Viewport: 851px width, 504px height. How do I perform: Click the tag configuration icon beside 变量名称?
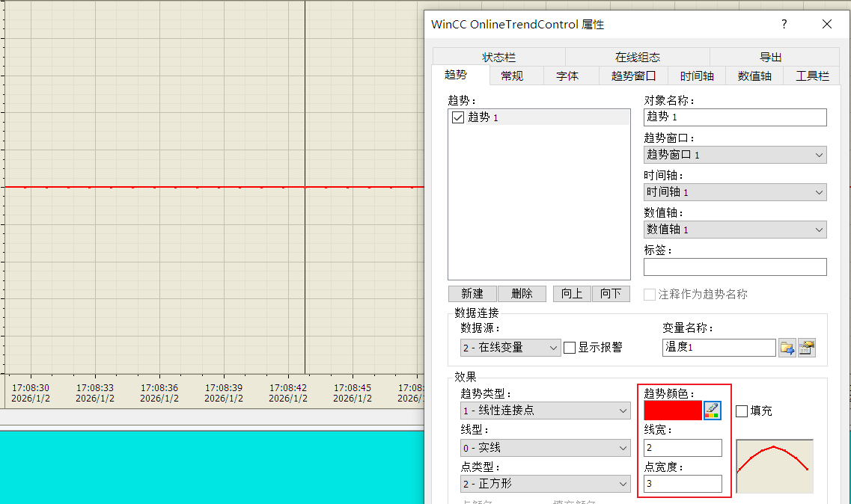807,348
